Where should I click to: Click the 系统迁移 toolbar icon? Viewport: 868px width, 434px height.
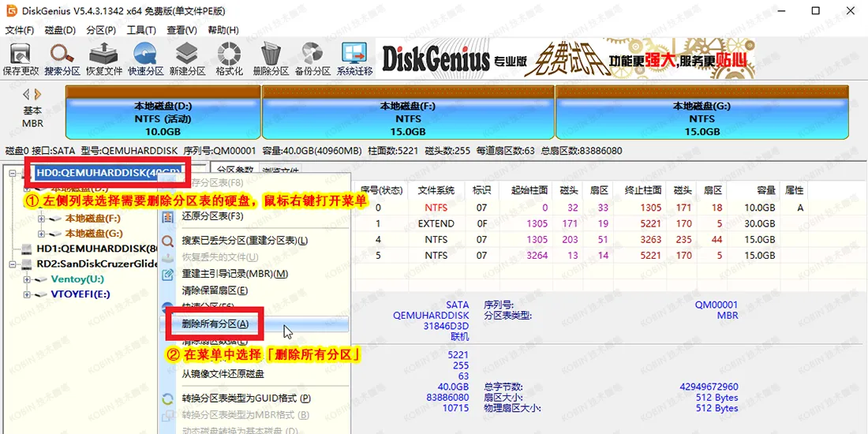coord(354,54)
